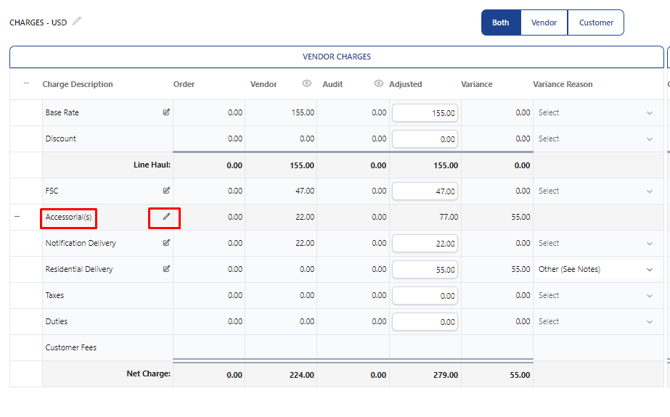670x417 pixels.
Task: Select the Both view button
Action: click(x=501, y=23)
